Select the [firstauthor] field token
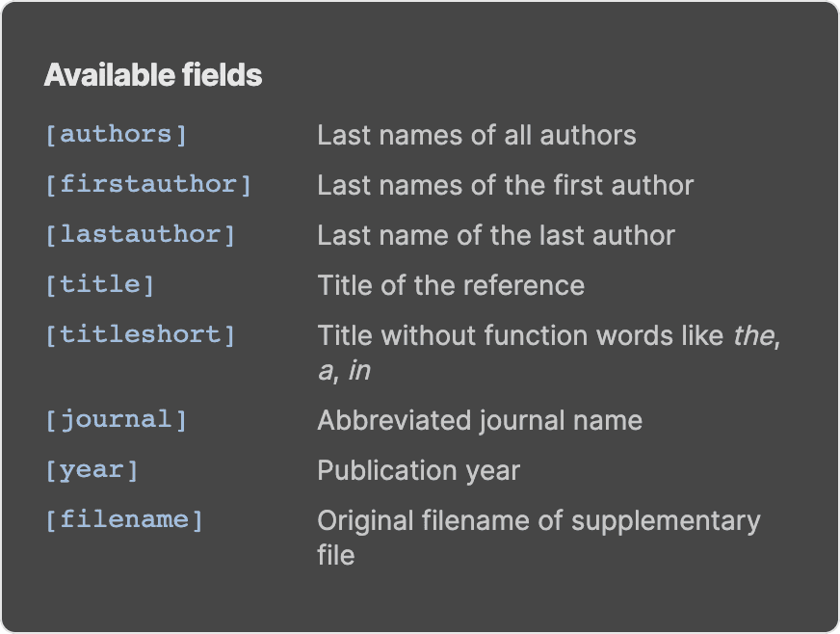840x634 pixels. pyautogui.click(x=147, y=184)
